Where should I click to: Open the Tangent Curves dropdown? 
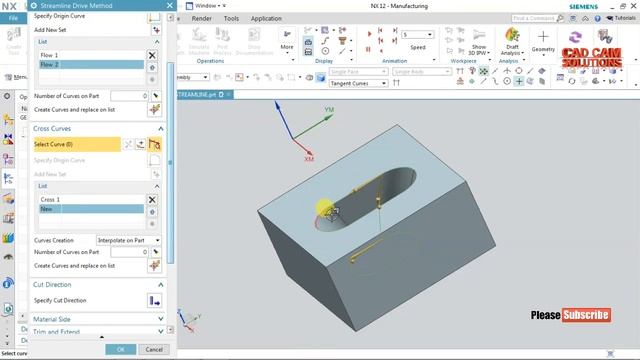click(358, 83)
